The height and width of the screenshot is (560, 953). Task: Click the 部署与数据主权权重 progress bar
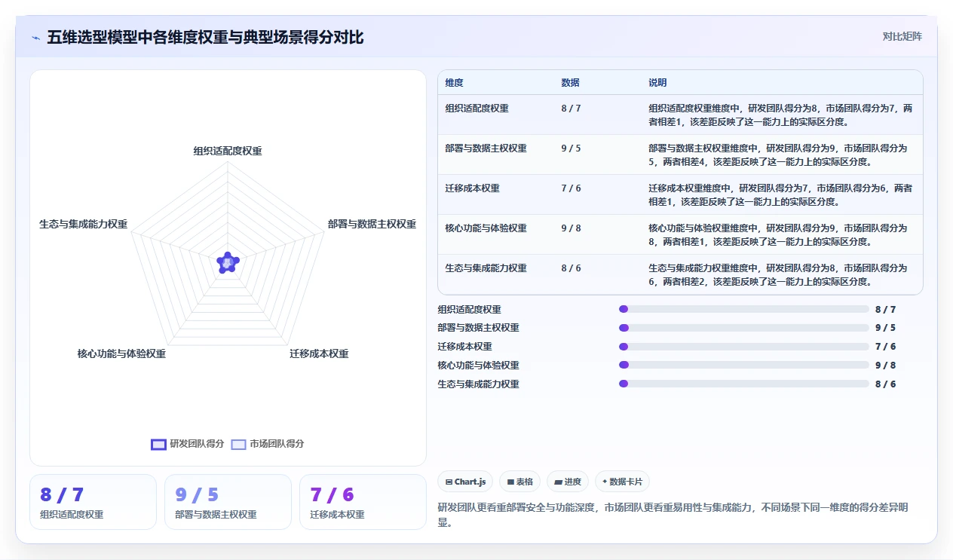(744, 328)
